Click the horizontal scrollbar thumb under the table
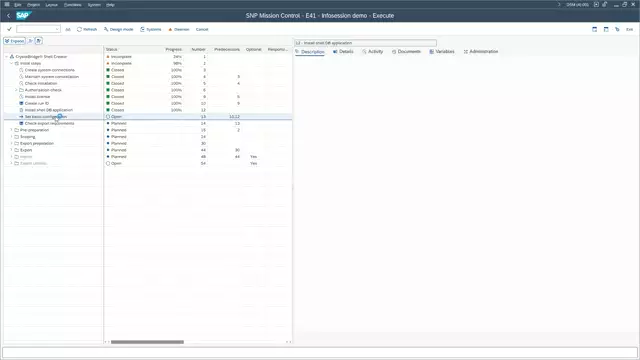 pos(147,342)
